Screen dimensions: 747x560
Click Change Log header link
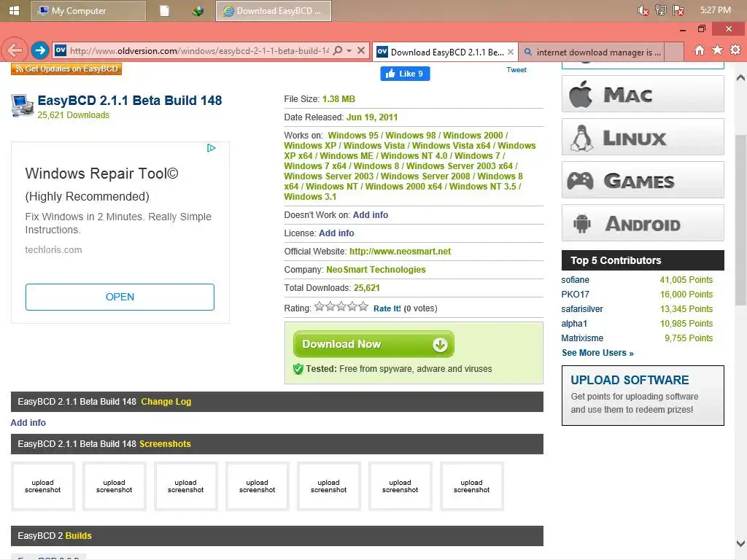pos(166,402)
